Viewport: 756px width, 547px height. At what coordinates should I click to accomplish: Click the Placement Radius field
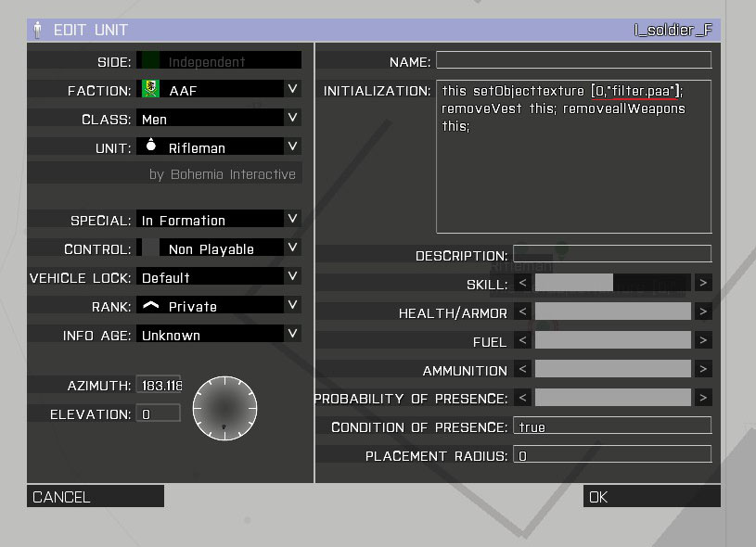click(612, 454)
